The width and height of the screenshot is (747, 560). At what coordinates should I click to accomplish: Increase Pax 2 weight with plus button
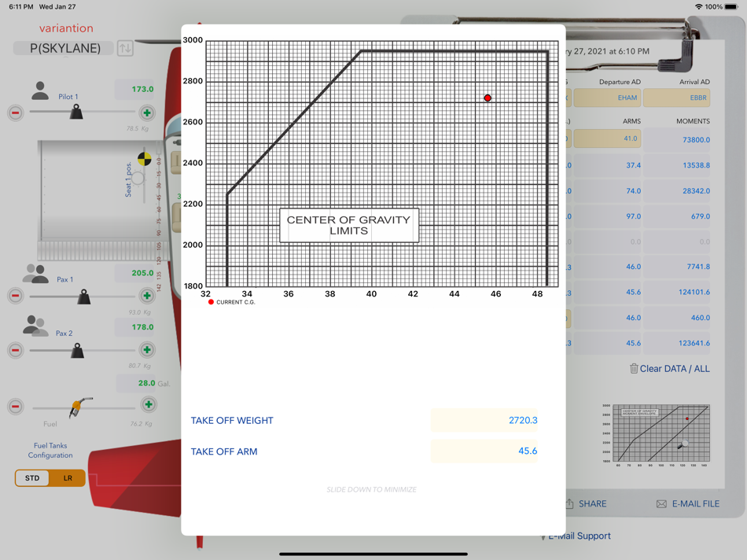[147, 350]
